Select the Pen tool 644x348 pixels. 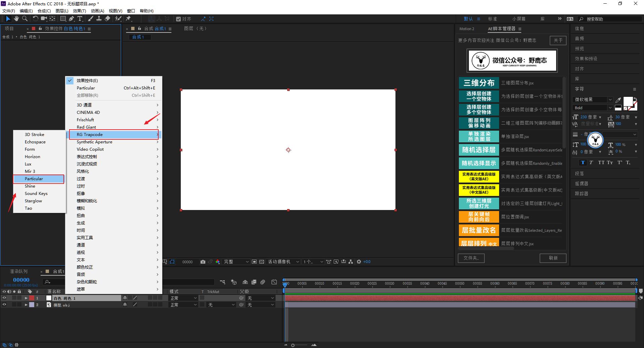coord(71,19)
